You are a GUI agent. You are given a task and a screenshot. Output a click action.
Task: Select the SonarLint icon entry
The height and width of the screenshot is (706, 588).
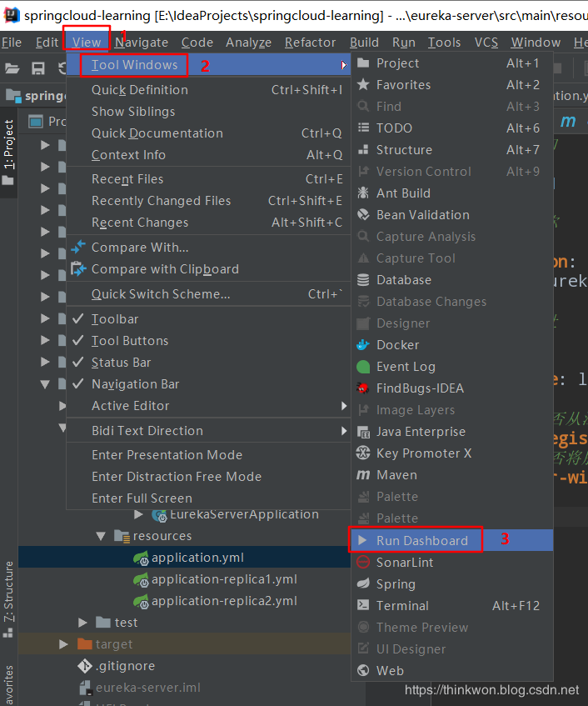pos(362,563)
